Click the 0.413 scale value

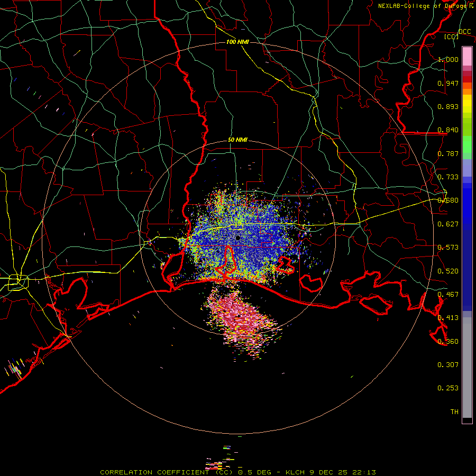pyautogui.click(x=448, y=318)
